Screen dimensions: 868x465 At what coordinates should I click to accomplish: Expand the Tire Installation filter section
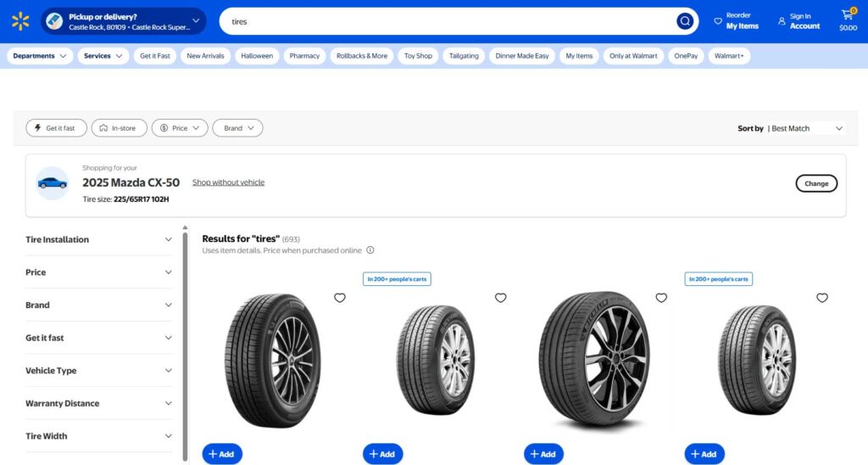(98, 239)
